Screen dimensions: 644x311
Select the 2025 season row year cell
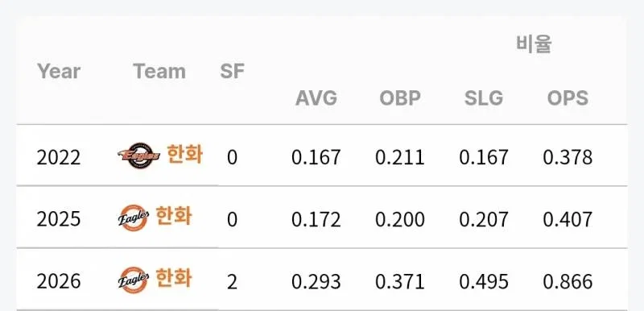59,219
